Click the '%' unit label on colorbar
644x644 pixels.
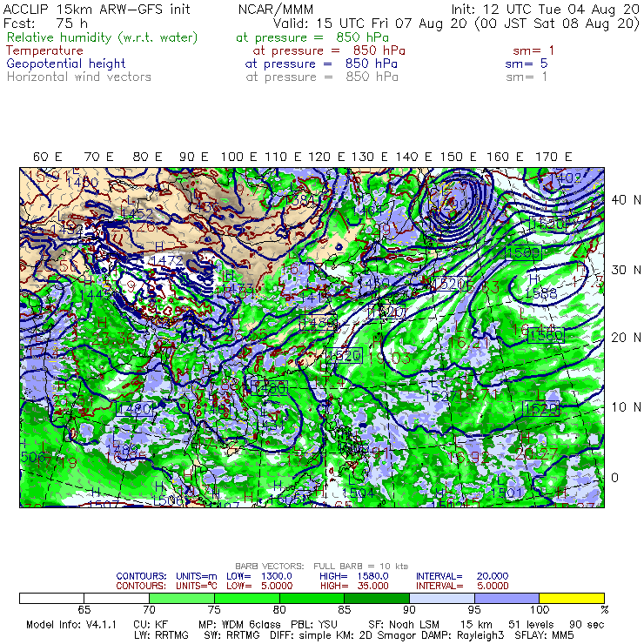[x=604, y=610]
